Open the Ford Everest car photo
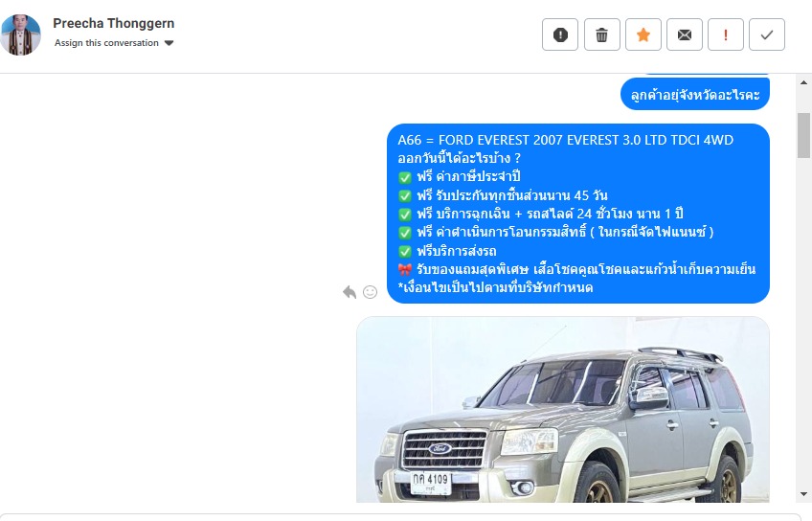Viewport: 812px width, 521px height. point(563,410)
